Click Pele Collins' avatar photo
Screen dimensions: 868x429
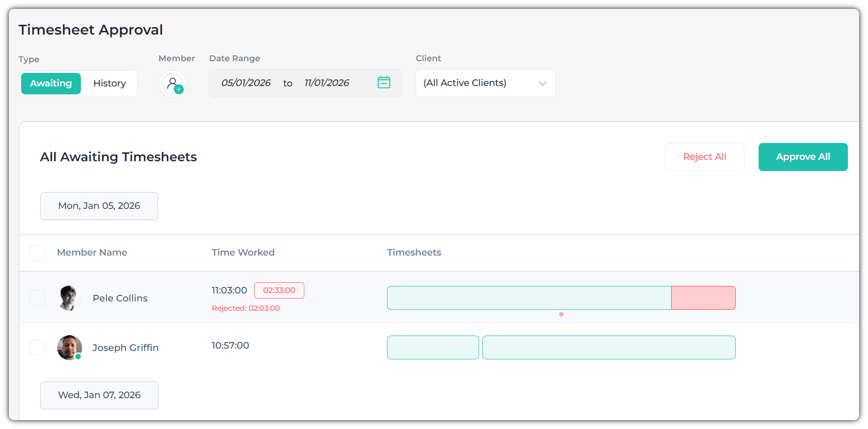pos(70,298)
